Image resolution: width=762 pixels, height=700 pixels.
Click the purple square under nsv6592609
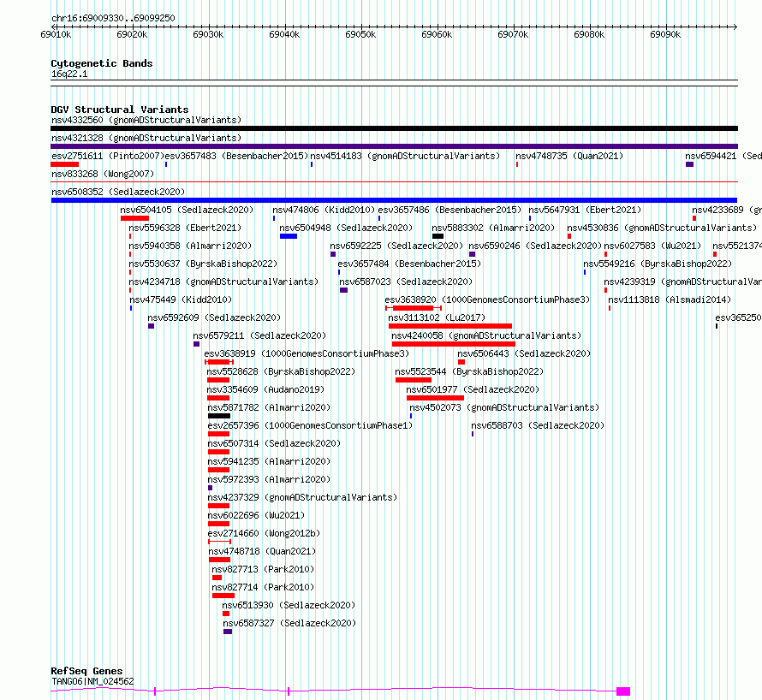(x=152, y=326)
